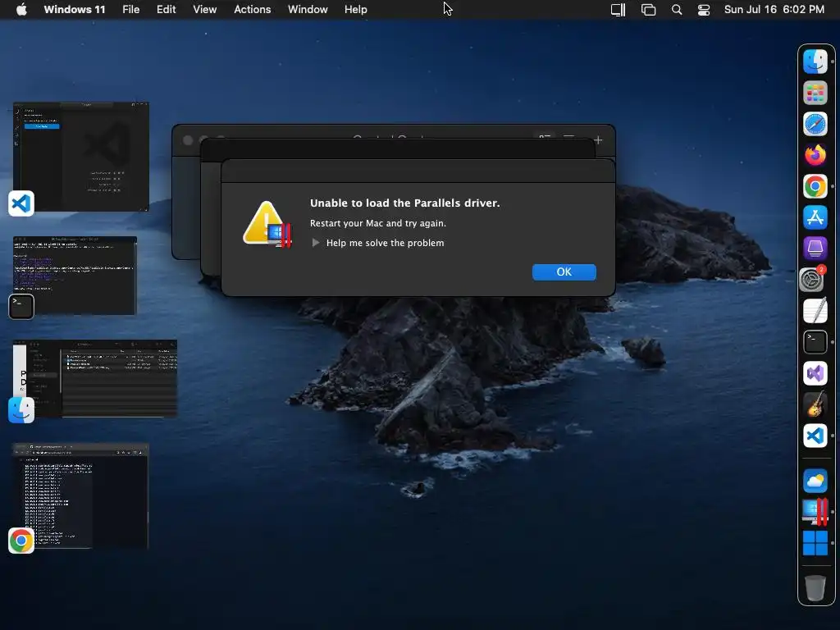Switch to the Chrome Stage Manager thumbnail
The image size is (840, 630).
tap(81, 495)
